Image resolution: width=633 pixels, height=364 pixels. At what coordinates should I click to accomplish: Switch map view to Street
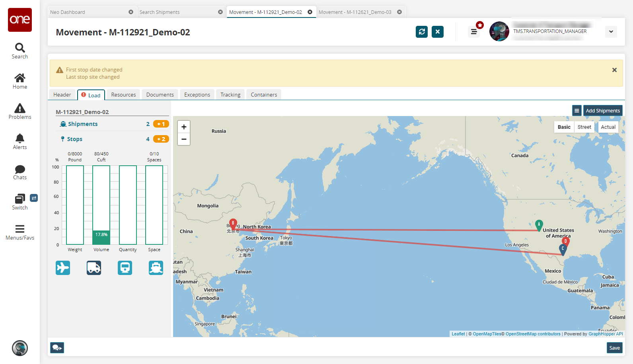tap(584, 127)
